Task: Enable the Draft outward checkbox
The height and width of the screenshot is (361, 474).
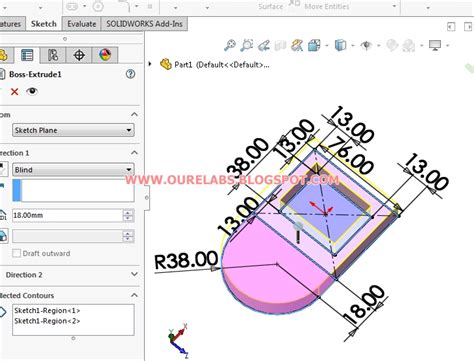Action: (16, 253)
